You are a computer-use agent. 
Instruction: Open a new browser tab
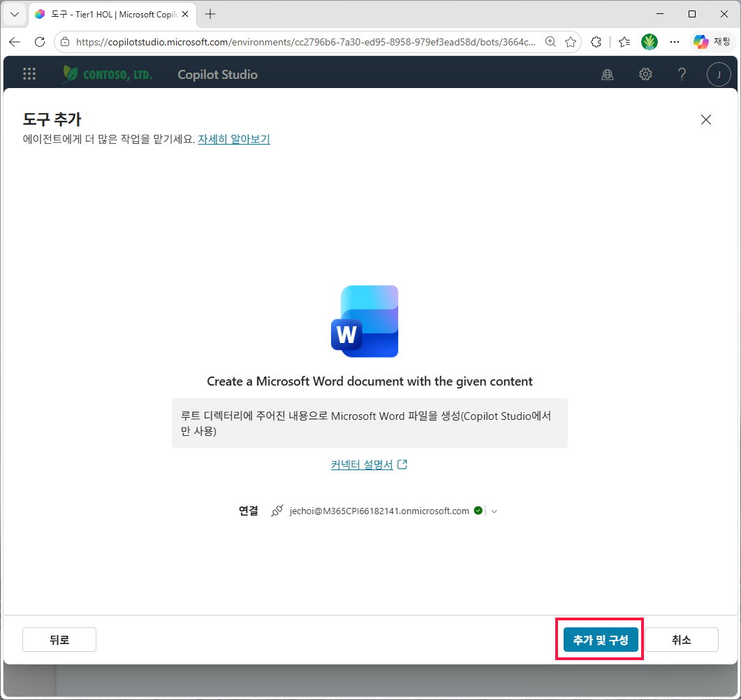click(210, 14)
